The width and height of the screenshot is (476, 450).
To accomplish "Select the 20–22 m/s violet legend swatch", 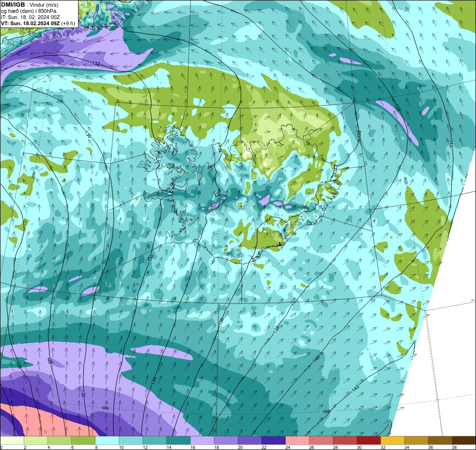I will [x=250, y=440].
